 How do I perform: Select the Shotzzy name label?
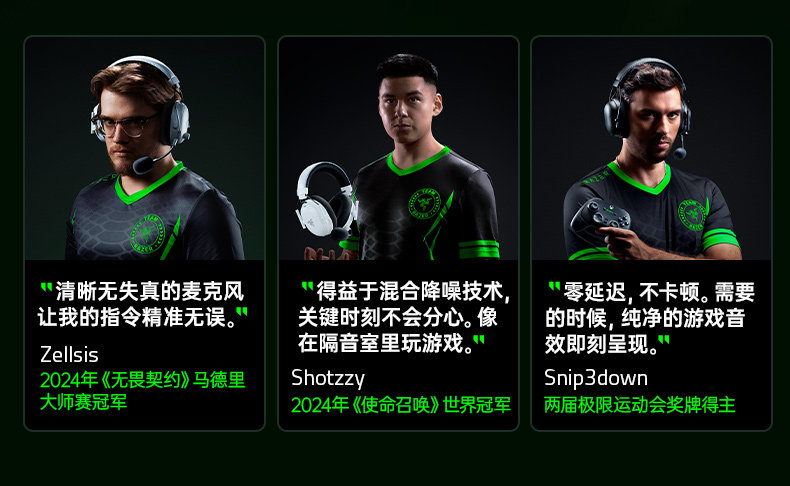328,378
